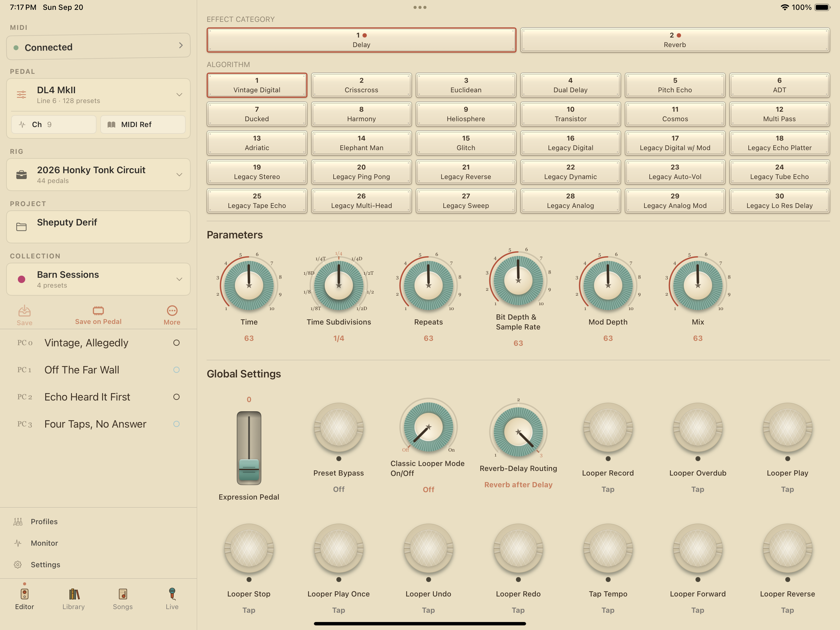The height and width of the screenshot is (630, 840).
Task: Switch to the Library tab
Action: [74, 599]
